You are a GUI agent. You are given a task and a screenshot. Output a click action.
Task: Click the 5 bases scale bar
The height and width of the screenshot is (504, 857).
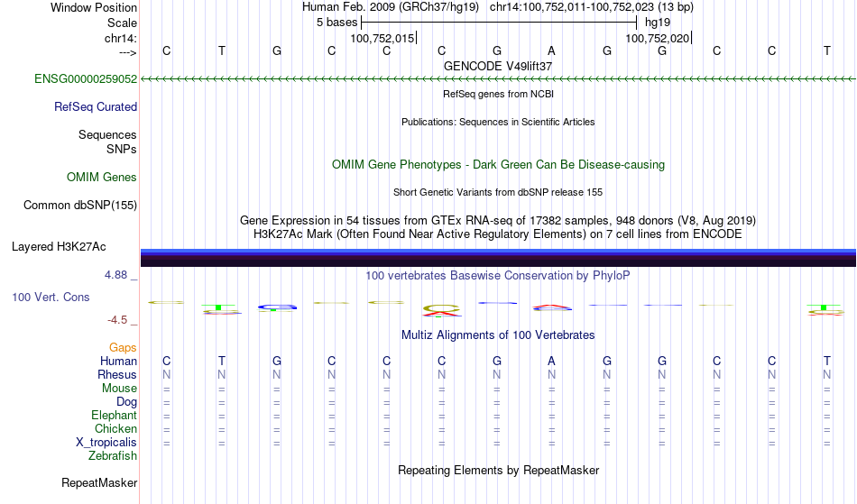click(499, 23)
